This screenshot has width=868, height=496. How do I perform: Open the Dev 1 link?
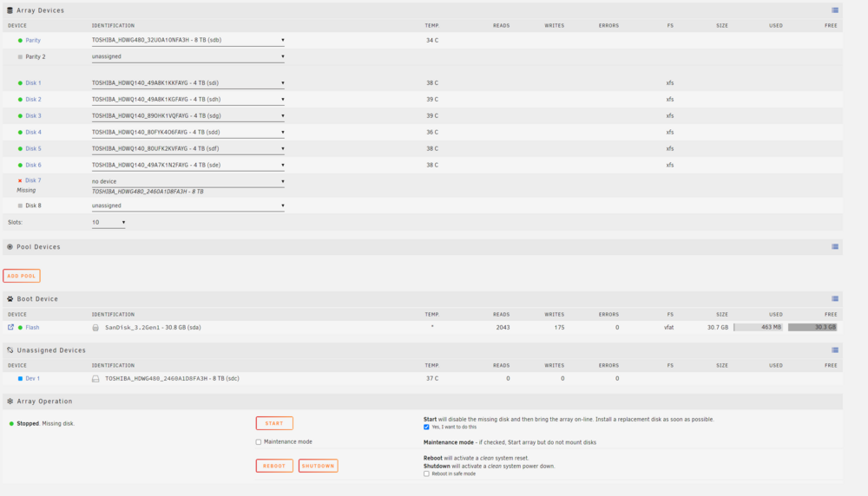point(33,379)
